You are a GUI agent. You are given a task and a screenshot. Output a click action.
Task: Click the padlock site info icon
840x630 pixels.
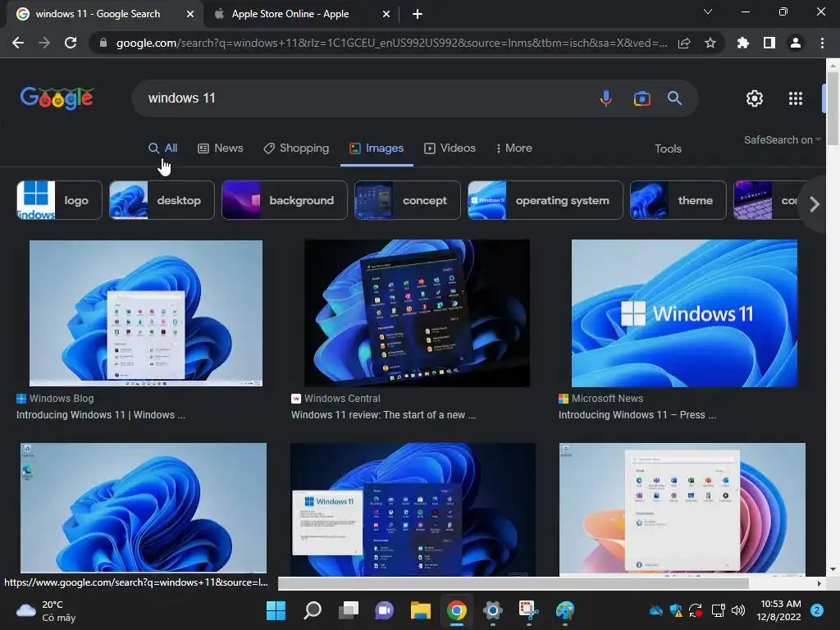103,43
